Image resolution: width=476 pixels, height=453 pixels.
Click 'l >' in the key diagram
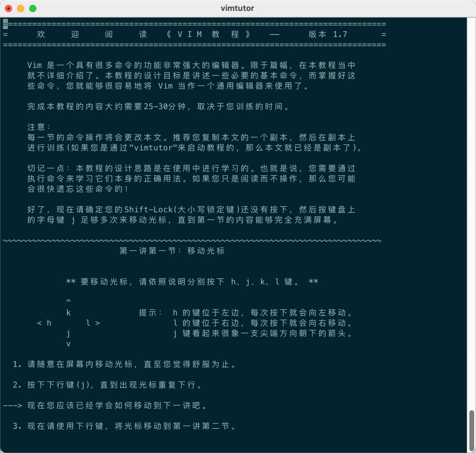[93, 323]
